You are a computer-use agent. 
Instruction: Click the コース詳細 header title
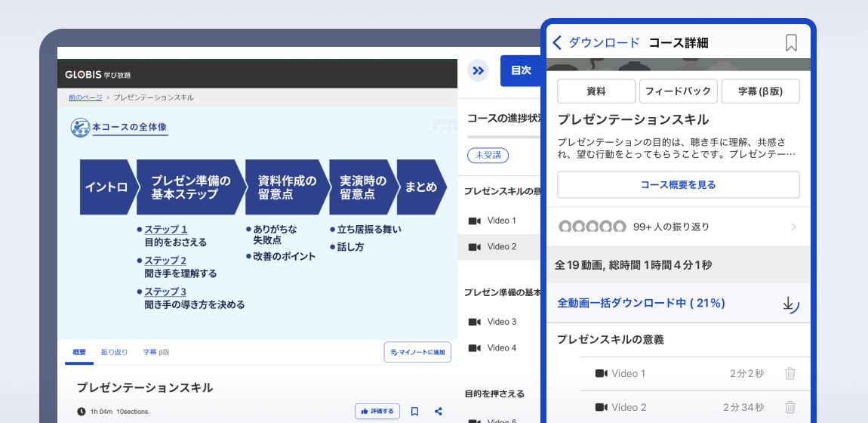678,42
